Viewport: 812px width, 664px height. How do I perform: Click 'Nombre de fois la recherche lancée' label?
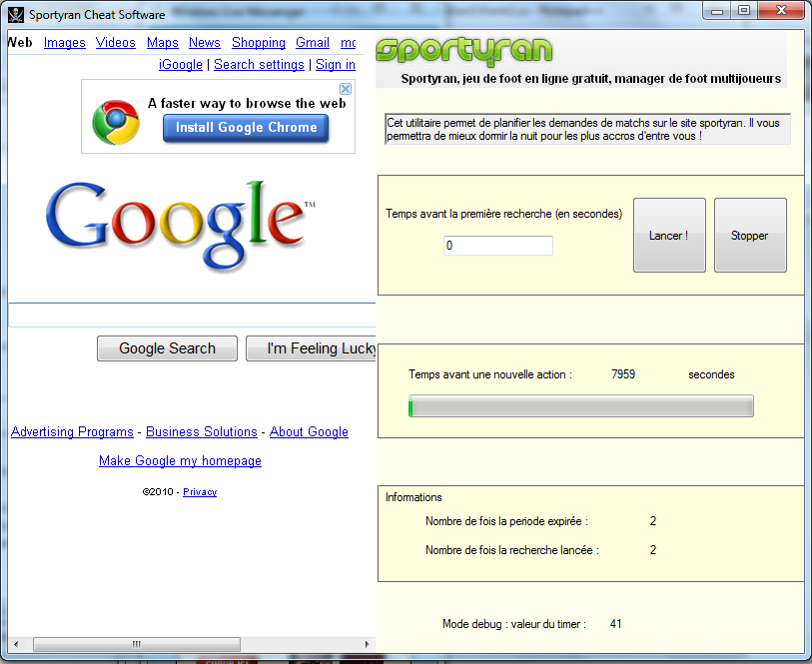coord(512,550)
